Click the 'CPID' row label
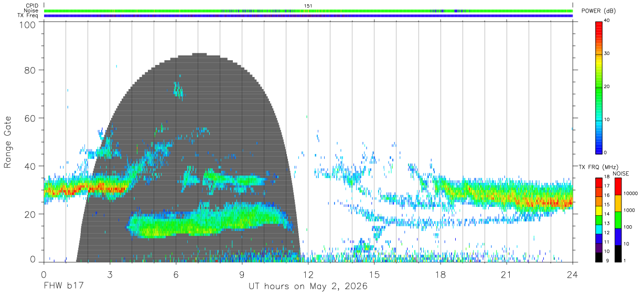Viewport: 644px width, 297px height. click(32, 6)
